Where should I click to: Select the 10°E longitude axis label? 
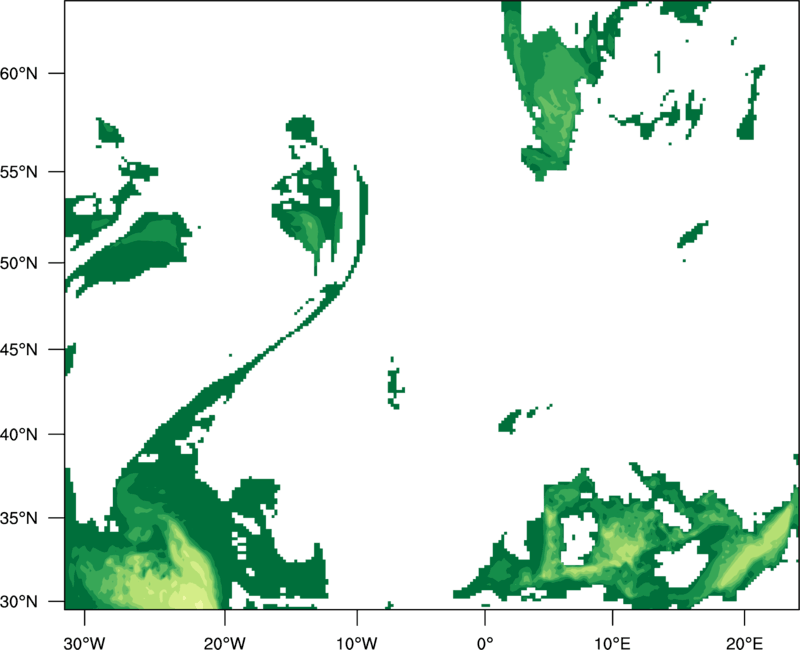click(x=612, y=643)
